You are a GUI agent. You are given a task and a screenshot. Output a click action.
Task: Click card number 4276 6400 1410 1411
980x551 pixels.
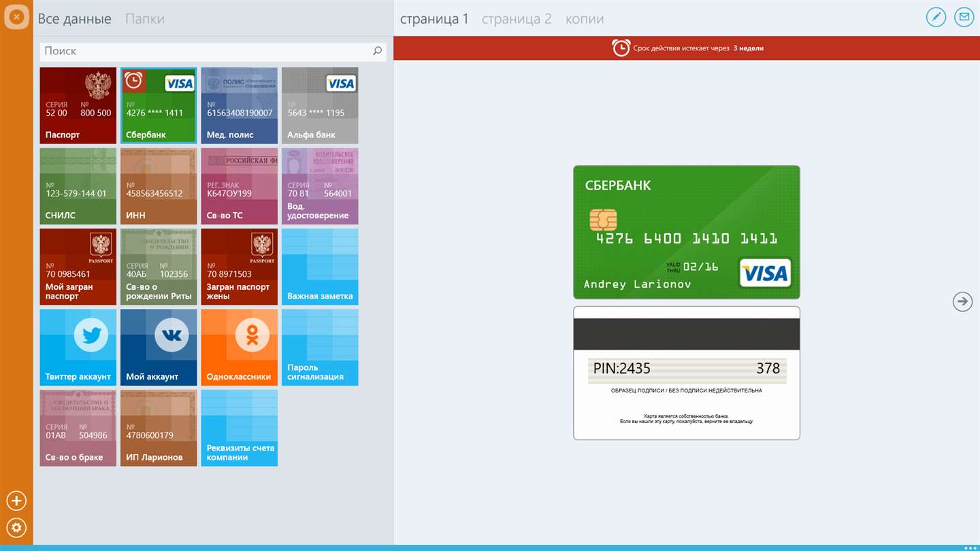coord(687,239)
